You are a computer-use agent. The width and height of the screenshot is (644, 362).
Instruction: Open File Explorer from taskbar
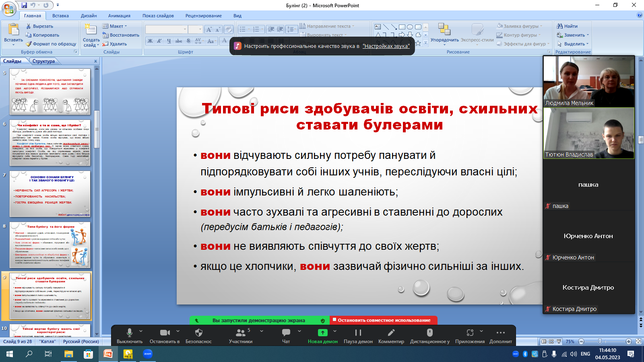(x=69, y=354)
